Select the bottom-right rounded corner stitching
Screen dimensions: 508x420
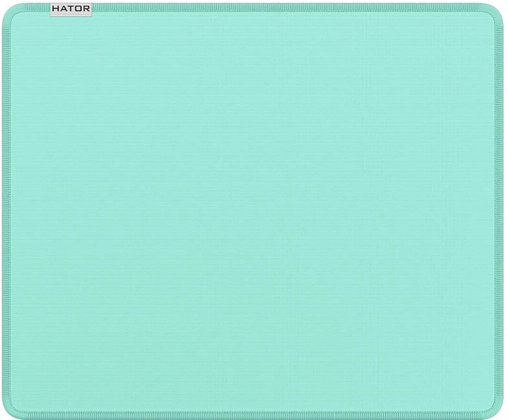point(499,409)
